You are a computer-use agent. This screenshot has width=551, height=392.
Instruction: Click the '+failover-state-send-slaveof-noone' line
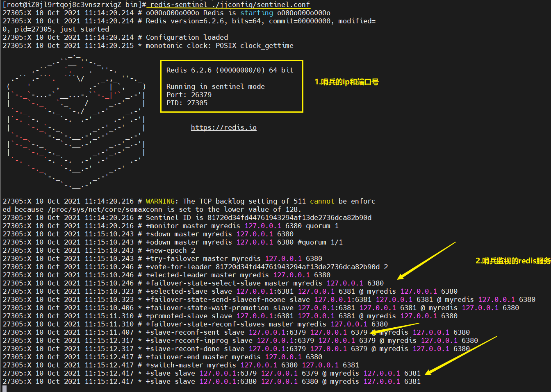pyautogui.click(x=269, y=299)
